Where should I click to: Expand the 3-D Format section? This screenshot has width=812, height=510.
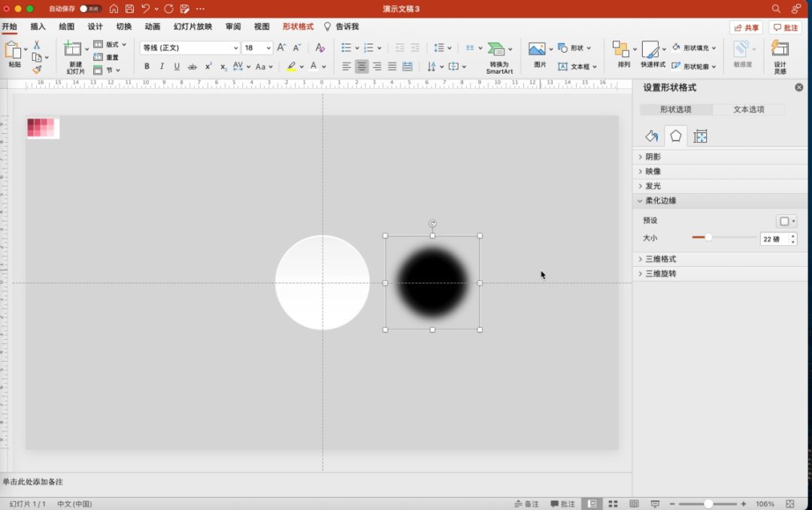tap(720, 259)
